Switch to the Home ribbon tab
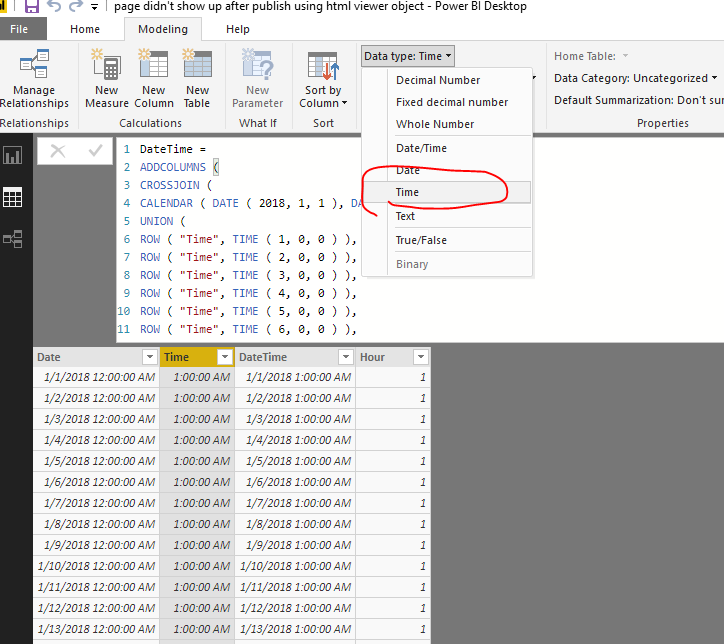Viewport: 724px width, 644px height. coord(85,29)
